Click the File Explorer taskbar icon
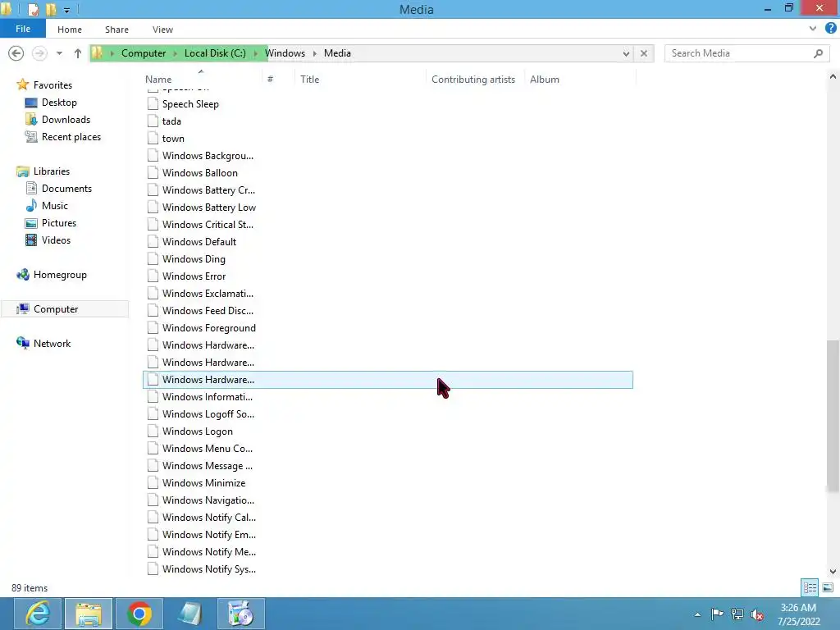The width and height of the screenshot is (840, 630). tap(89, 614)
